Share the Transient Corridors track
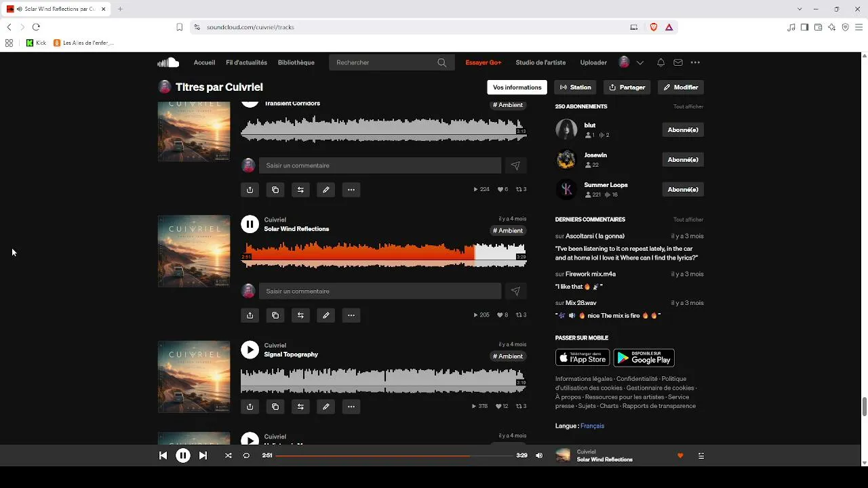The width and height of the screenshot is (868, 488). coord(250,190)
